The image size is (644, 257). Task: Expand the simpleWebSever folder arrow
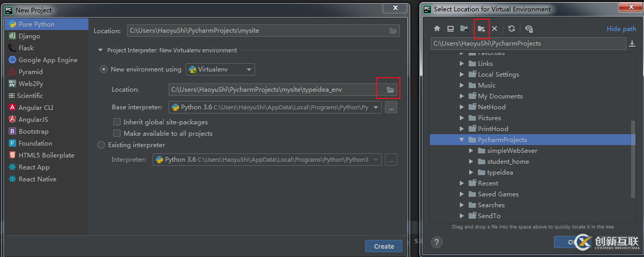(471, 151)
